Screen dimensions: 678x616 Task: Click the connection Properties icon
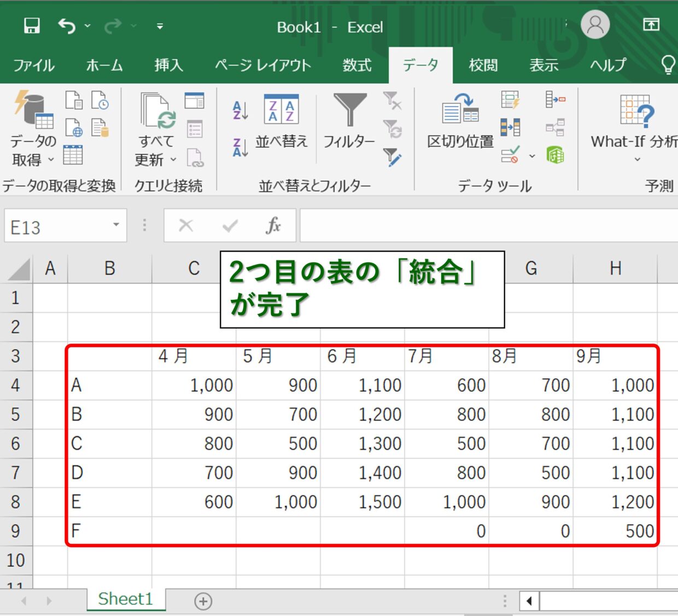pos(195,129)
